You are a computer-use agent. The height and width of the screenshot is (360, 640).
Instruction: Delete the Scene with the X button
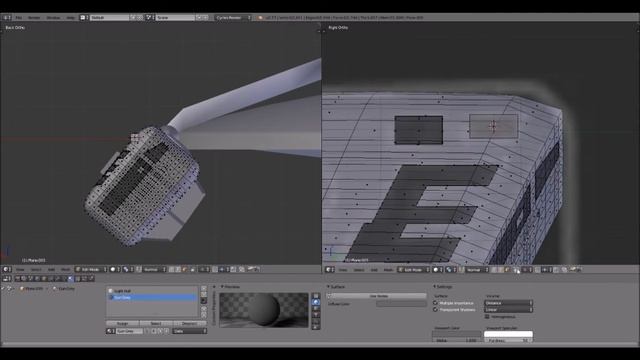[205, 18]
